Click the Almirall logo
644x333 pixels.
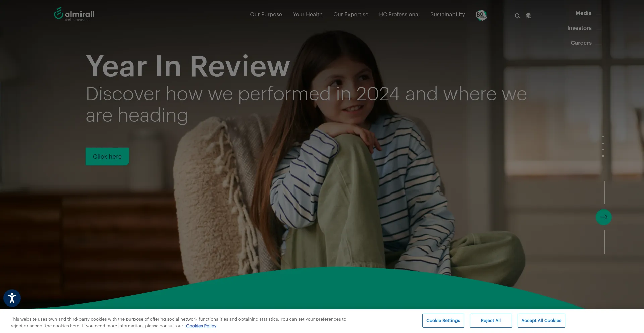(x=74, y=14)
